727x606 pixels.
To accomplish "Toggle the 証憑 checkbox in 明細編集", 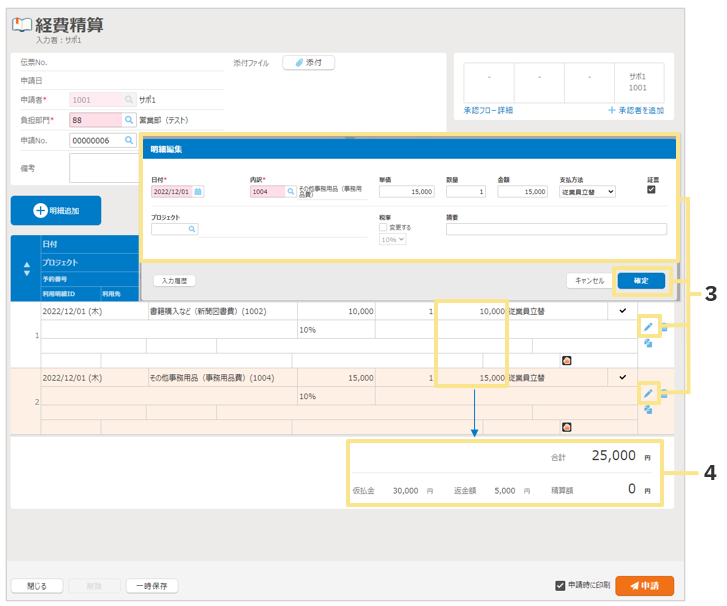I will 652,189.
